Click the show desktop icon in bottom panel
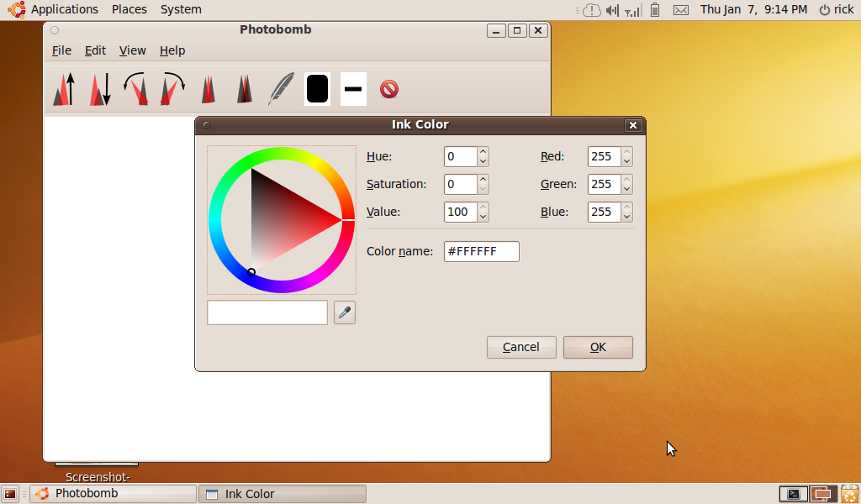 point(9,494)
